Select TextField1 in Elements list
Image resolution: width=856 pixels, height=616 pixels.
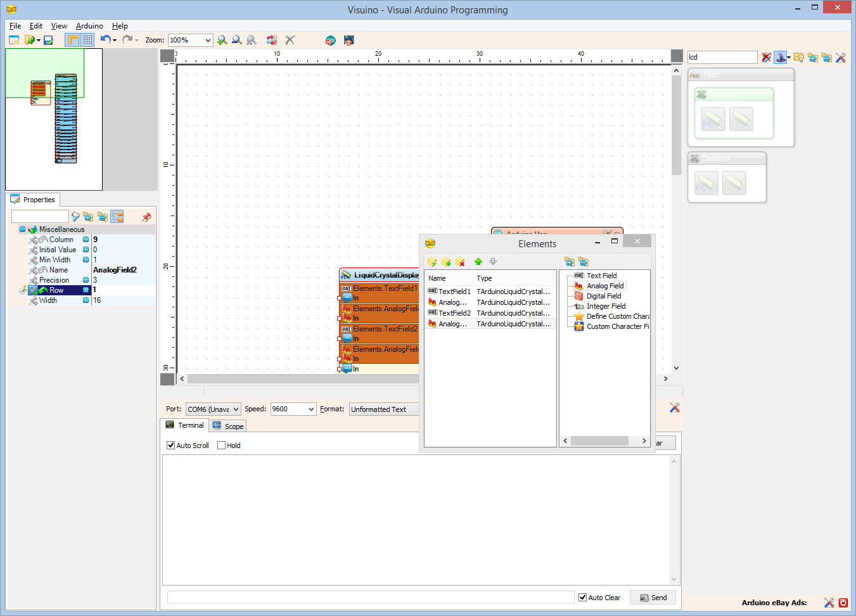(x=490, y=292)
